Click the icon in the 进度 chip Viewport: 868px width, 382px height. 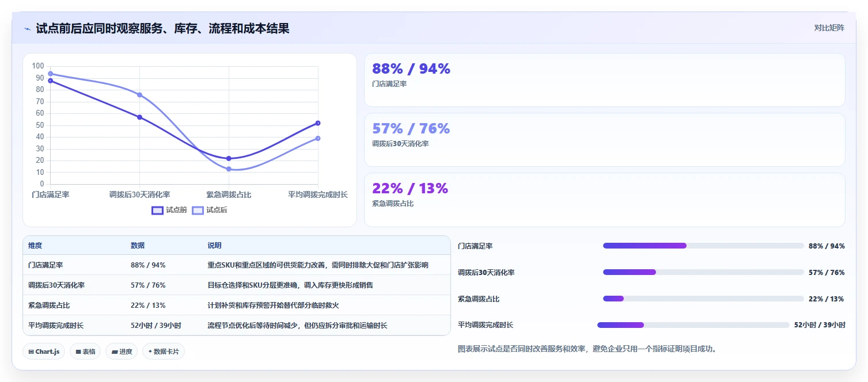pos(115,352)
